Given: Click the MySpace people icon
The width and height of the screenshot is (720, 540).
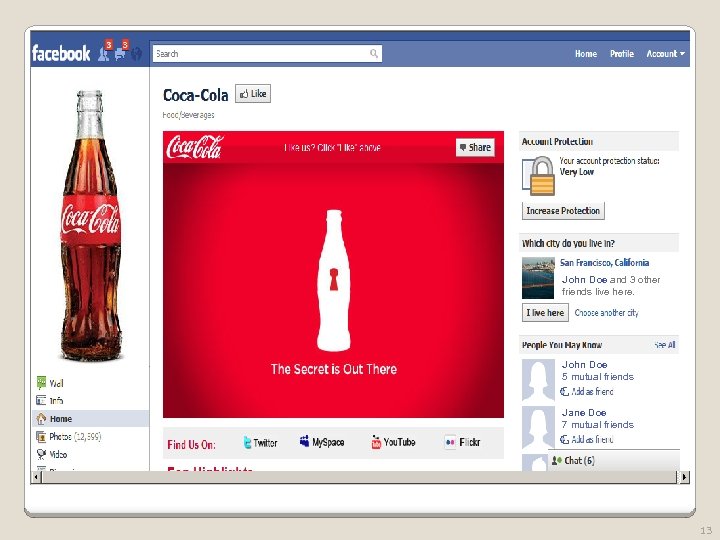Looking at the screenshot, I should click(304, 441).
